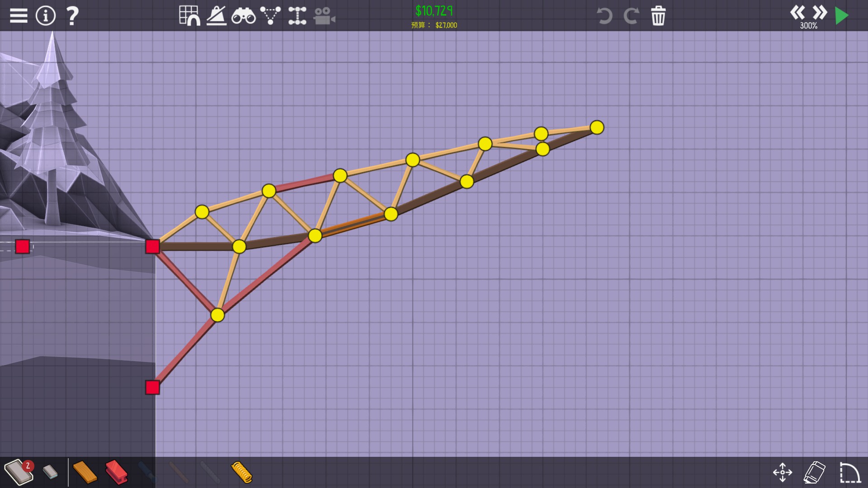Select the arch joint tool icon
Image resolution: width=868 pixels, height=488 pixels.
(x=297, y=16)
